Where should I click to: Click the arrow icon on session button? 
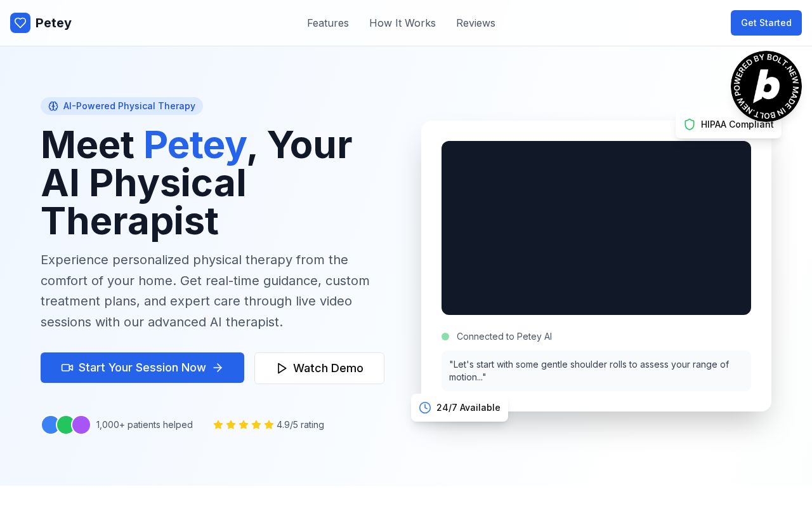click(x=218, y=368)
